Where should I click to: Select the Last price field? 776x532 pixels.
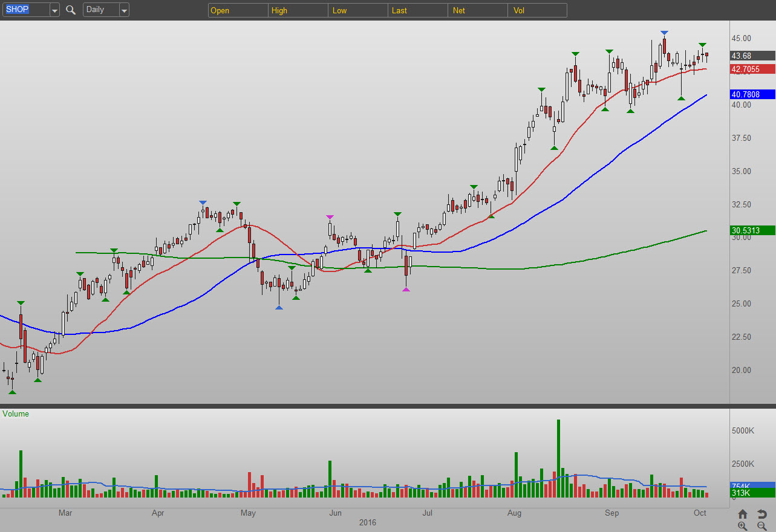(x=417, y=10)
